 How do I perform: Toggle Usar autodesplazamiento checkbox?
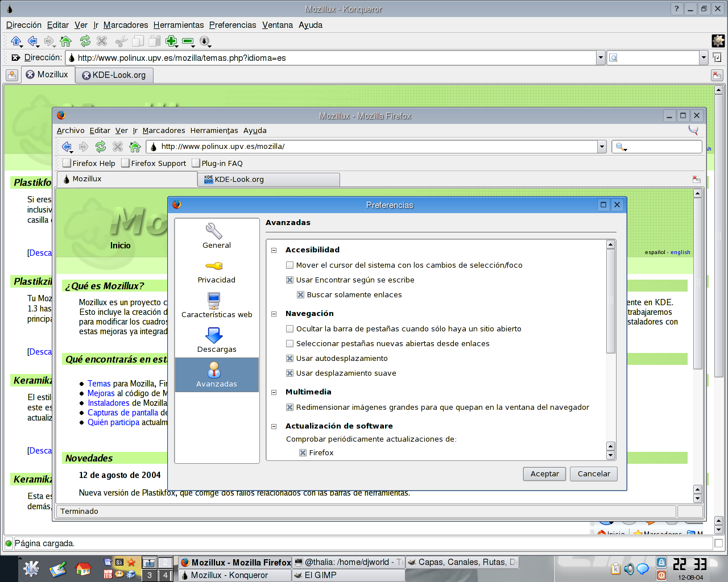290,358
